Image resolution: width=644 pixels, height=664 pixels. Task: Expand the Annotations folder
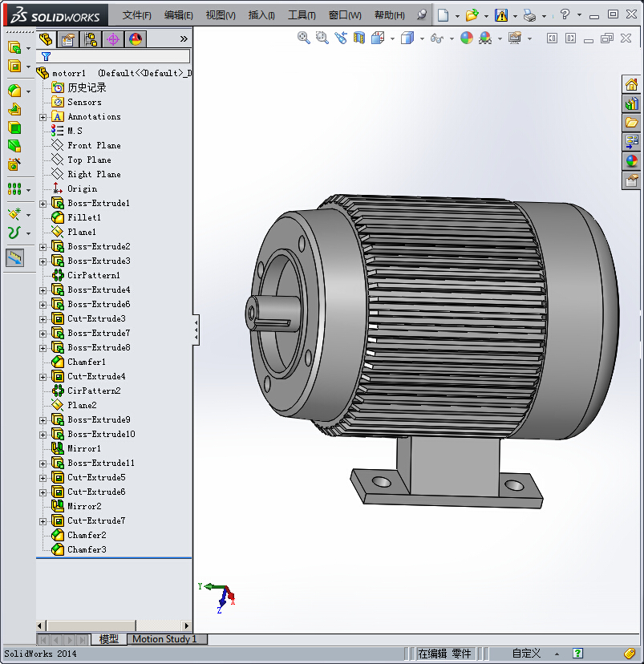point(43,117)
